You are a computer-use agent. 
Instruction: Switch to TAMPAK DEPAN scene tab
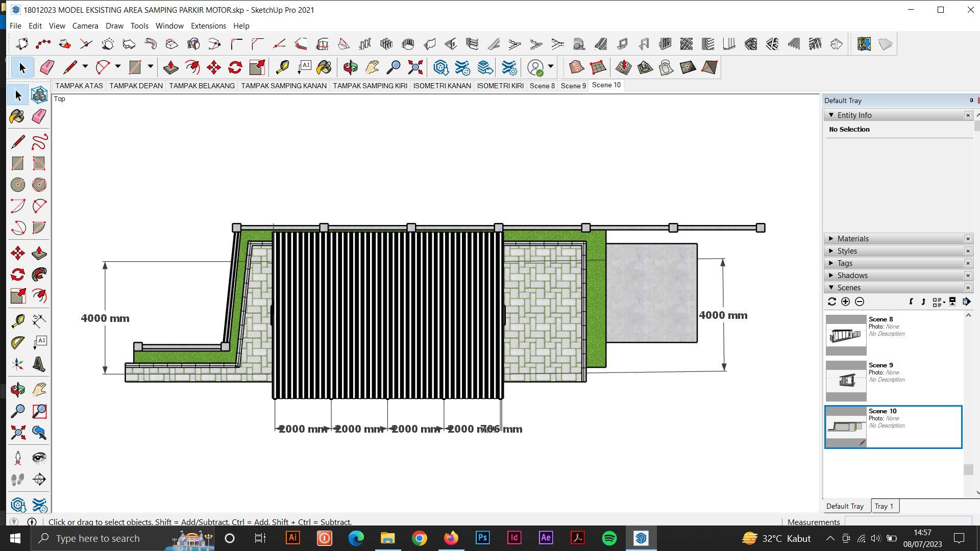(136, 86)
